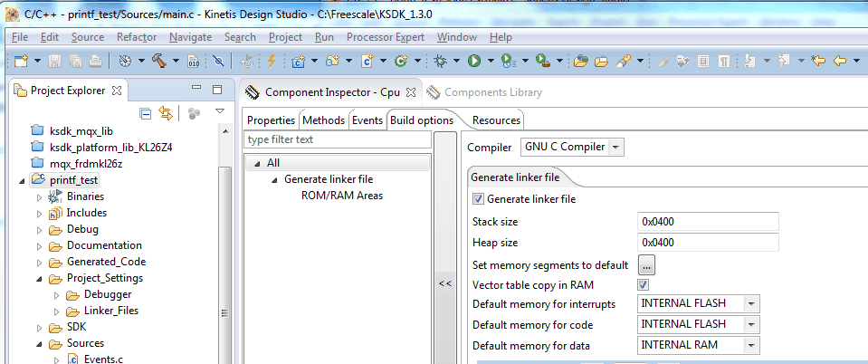Image resolution: width=868 pixels, height=364 pixels.
Task: Click the type filter text field
Action: (337, 139)
